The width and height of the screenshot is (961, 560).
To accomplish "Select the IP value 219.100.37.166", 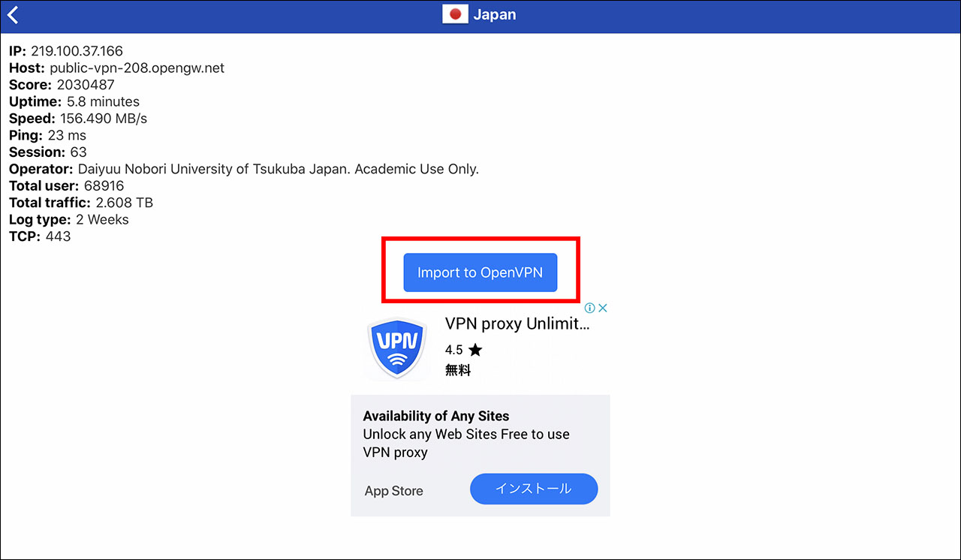I will (x=77, y=51).
